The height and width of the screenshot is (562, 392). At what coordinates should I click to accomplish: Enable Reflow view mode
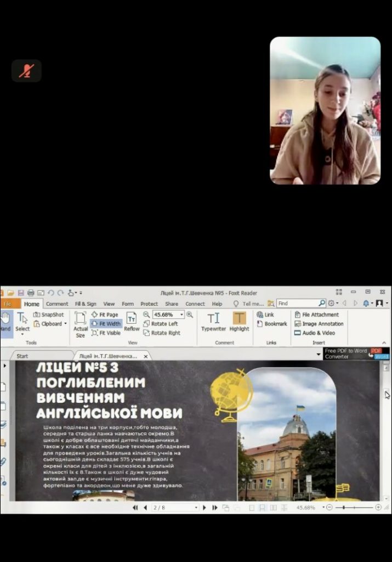132,321
